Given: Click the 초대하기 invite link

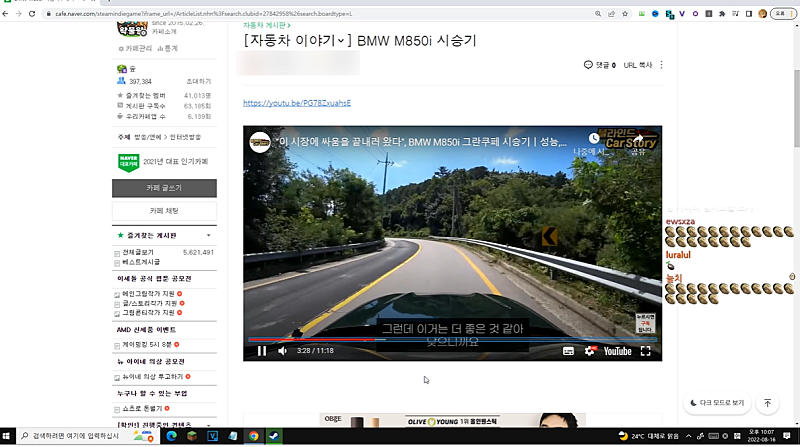Looking at the screenshot, I should [x=198, y=82].
